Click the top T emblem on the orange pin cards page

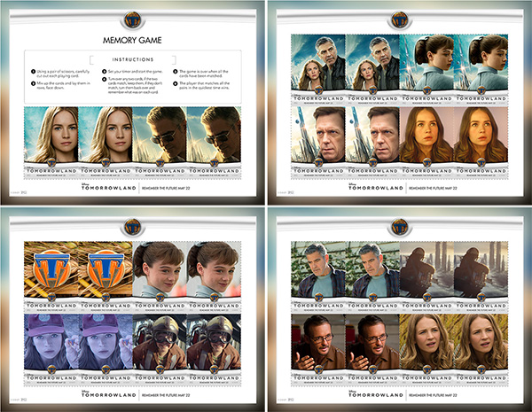[x=132, y=227]
